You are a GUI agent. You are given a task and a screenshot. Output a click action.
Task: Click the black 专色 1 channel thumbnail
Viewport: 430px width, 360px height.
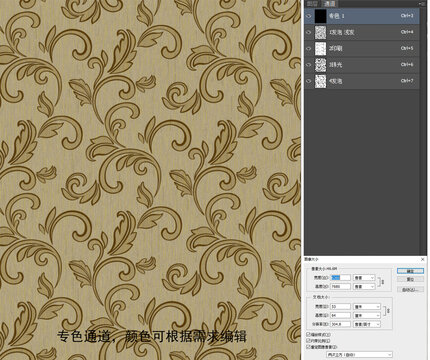click(321, 16)
